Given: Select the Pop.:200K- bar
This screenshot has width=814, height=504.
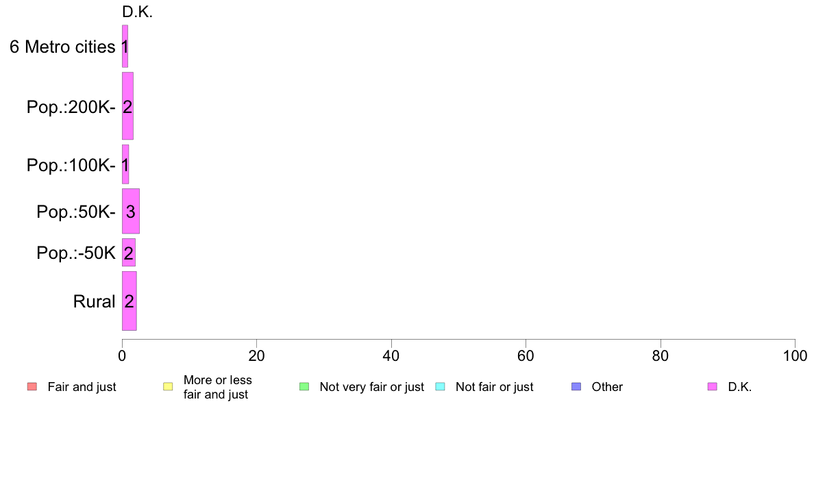Looking at the screenshot, I should [127, 106].
